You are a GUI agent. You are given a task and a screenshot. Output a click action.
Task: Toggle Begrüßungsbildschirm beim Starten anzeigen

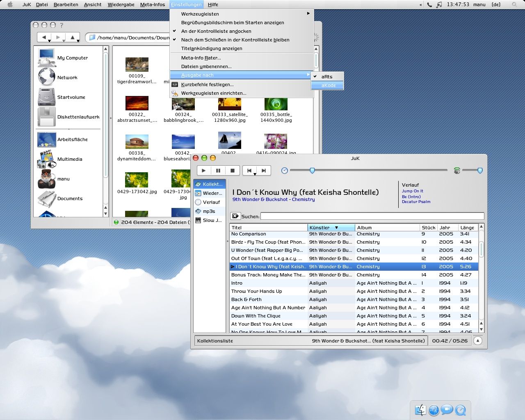click(242, 23)
